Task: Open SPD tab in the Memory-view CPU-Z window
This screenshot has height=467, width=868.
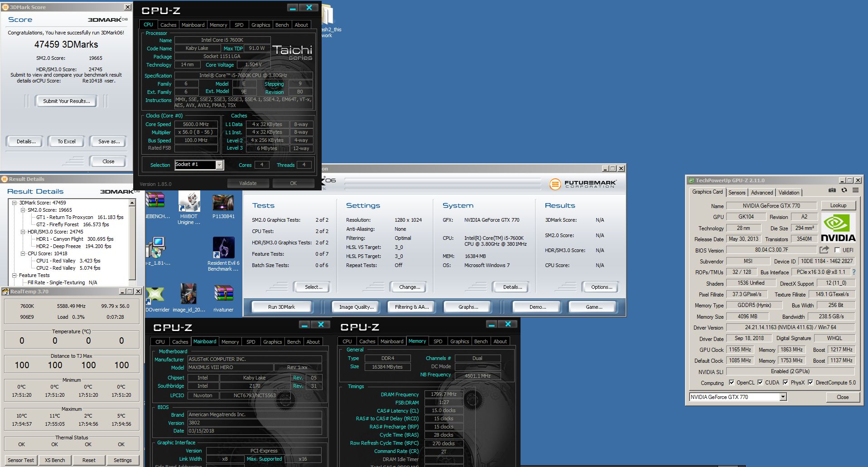Action: (x=438, y=341)
